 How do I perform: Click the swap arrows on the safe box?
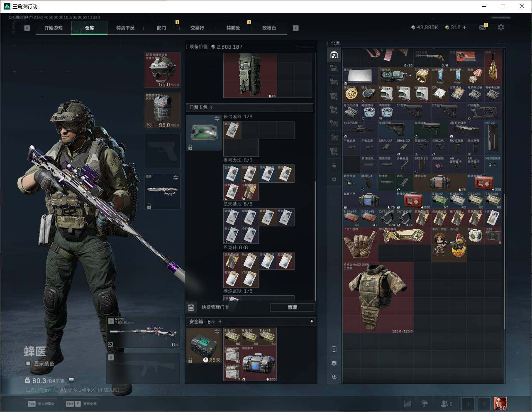(x=217, y=331)
